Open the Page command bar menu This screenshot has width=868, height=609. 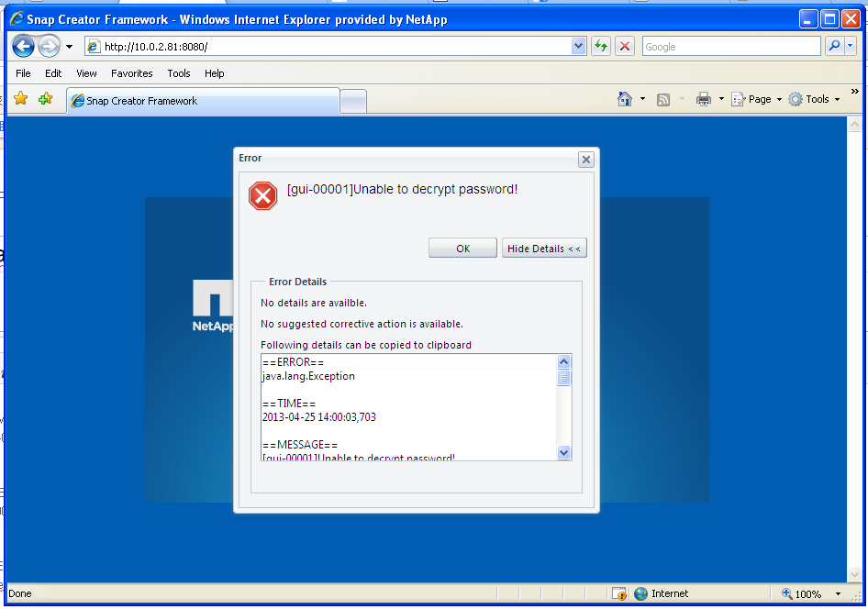pos(756,99)
